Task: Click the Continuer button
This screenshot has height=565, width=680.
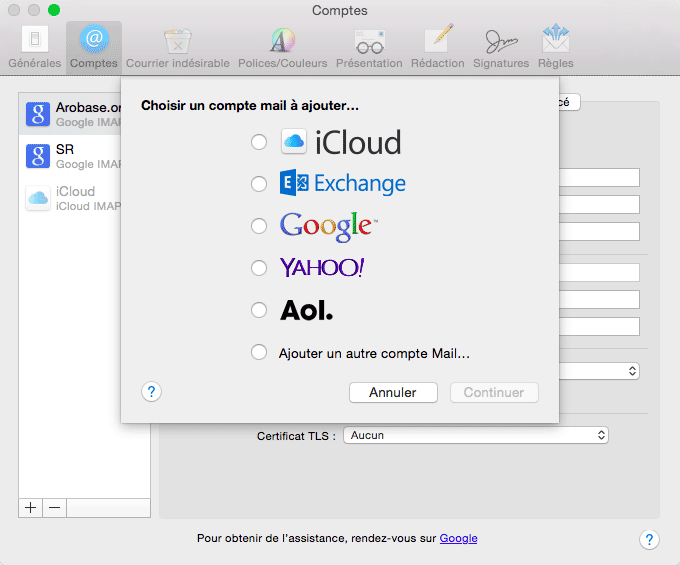Action: 494,392
